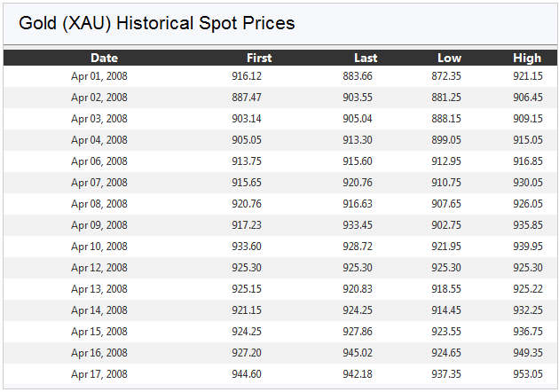Click the First price 887.47 on Apr 02

247,98
